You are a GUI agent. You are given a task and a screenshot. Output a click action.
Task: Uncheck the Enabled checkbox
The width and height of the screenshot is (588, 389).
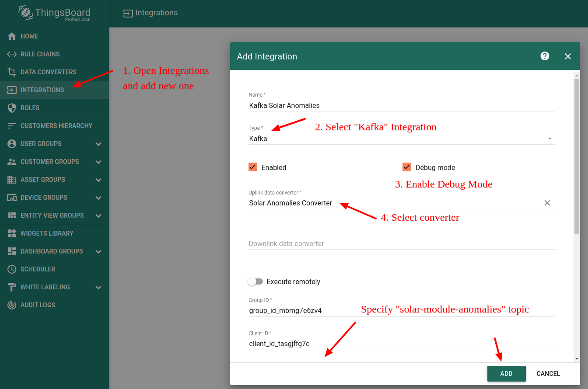click(253, 167)
